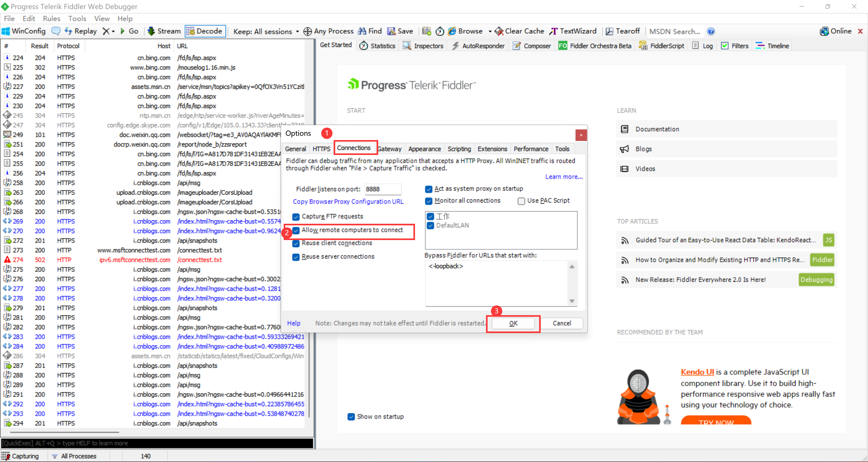Click the WinConfig toolbar icon
The image size is (868, 462).
[x=6, y=31]
